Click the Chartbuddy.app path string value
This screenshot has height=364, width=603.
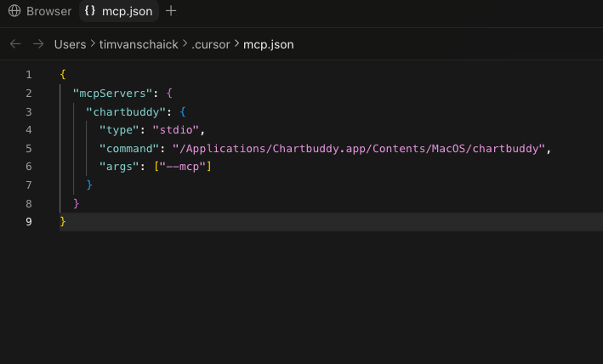point(359,148)
